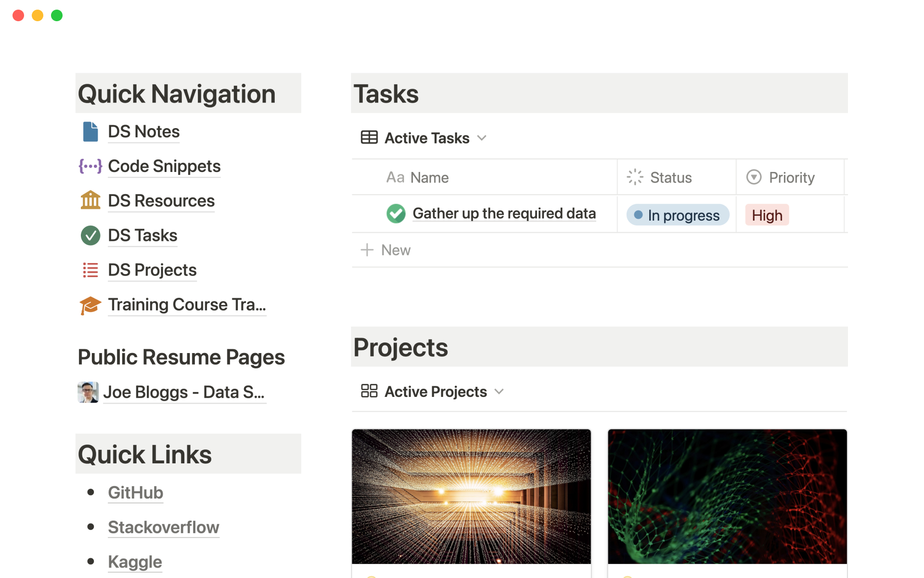This screenshot has height=578, width=924.
Task: Click the Active Tasks table view icon
Action: point(369,138)
